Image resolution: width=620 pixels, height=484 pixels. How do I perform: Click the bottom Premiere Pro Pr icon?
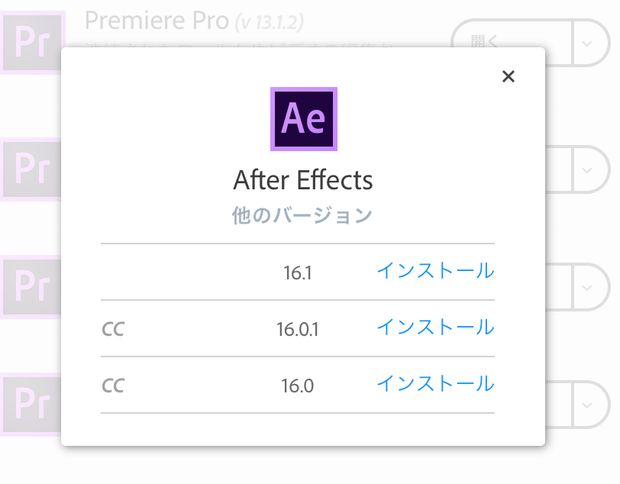click(x=31, y=404)
